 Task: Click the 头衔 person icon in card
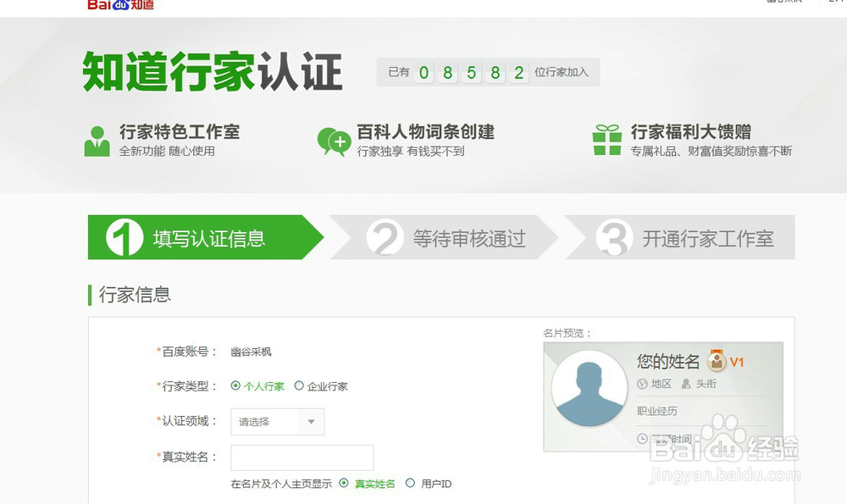[686, 384]
